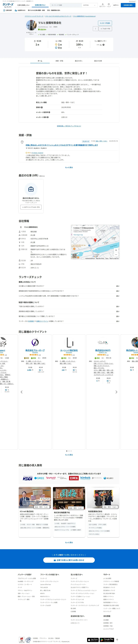Open the 他ランサー person icon
The image size is (138, 644).
pos(103,4)
